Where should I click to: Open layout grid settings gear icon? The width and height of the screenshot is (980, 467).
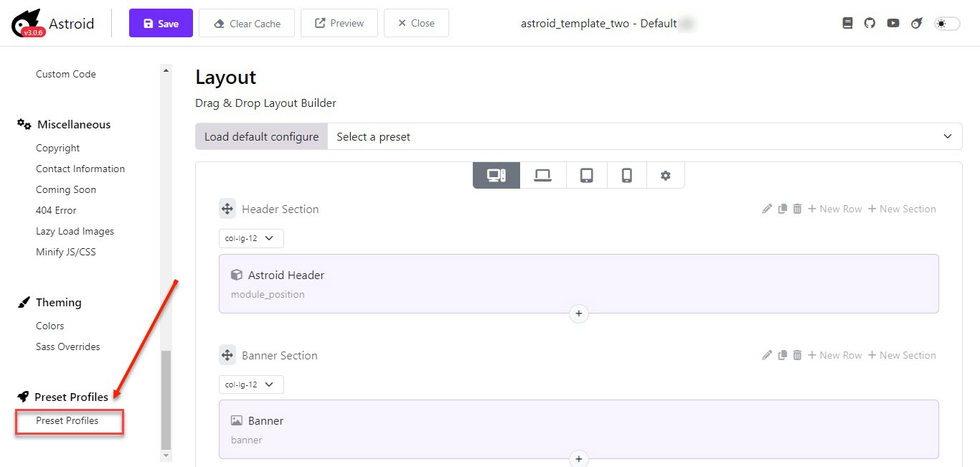[x=665, y=175]
